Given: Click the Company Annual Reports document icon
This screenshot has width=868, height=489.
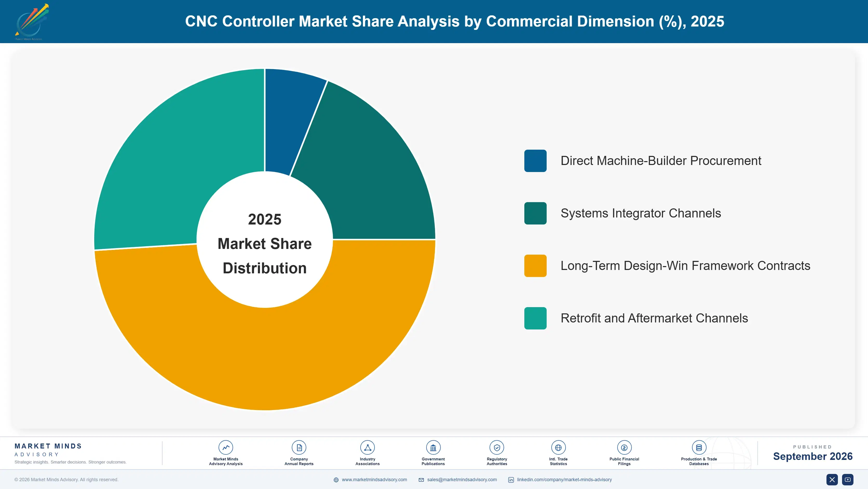Looking at the screenshot, I should pos(299,447).
